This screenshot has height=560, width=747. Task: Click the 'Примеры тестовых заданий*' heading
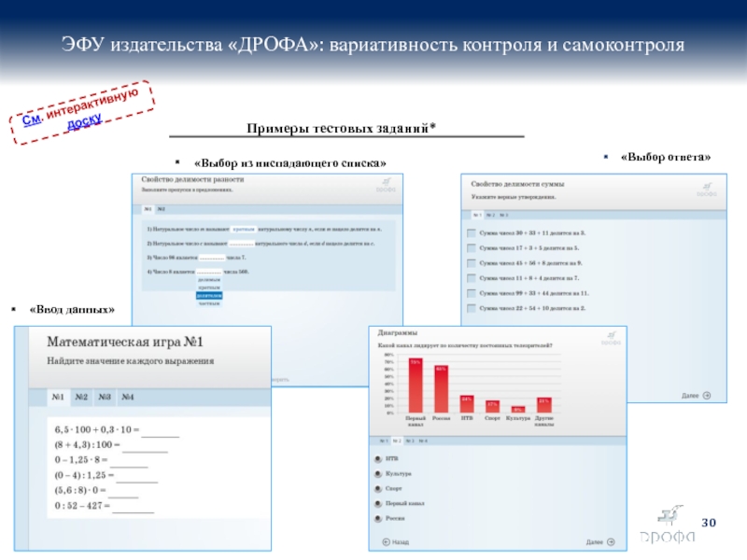[341, 128]
